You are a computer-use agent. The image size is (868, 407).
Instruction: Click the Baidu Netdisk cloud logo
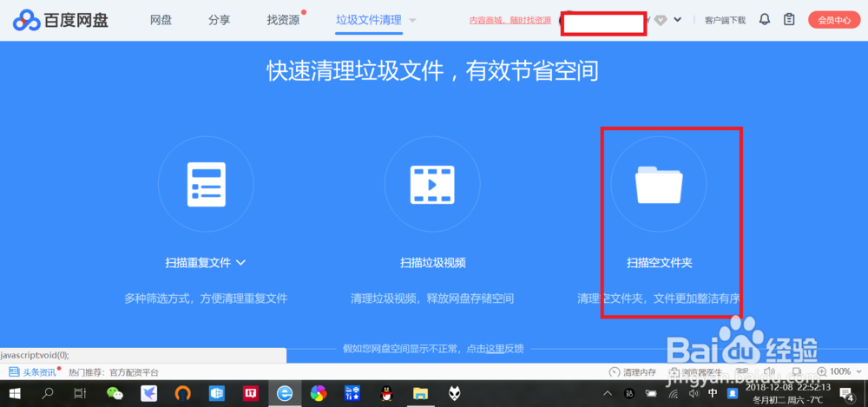point(26,21)
